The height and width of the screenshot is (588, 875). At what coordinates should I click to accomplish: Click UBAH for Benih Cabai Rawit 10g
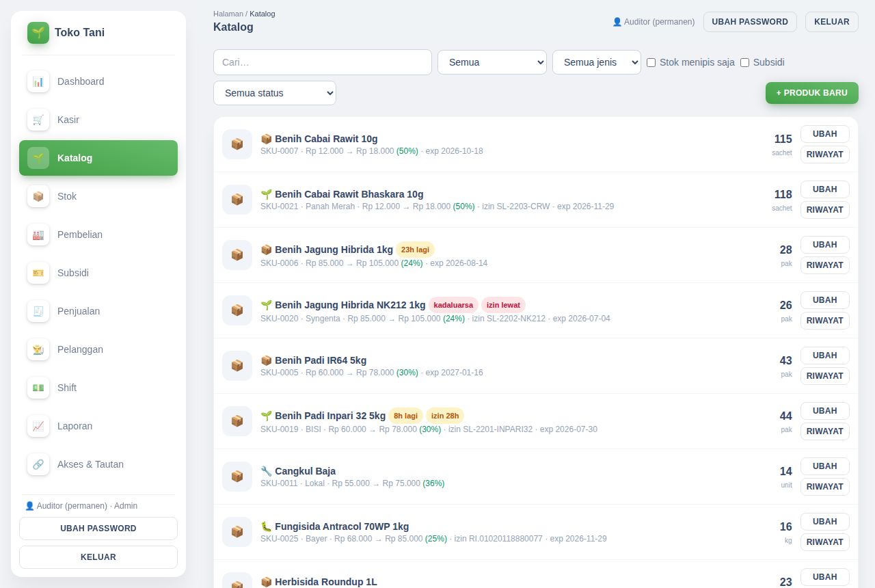pos(825,134)
